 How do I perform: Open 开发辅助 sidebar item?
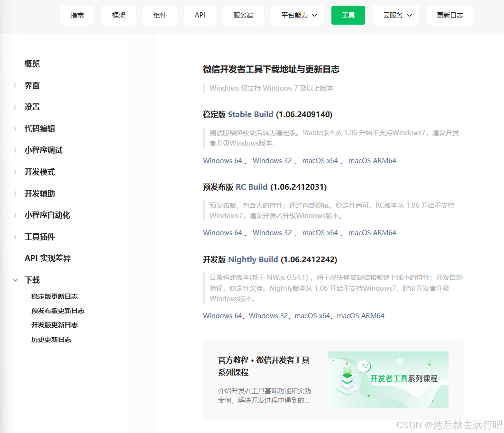[40, 193]
